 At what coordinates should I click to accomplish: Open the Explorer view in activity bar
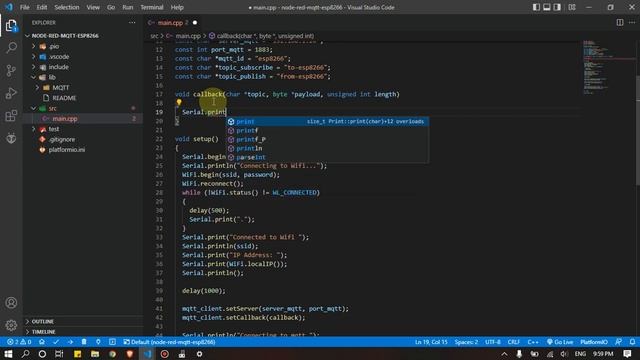click(11, 26)
